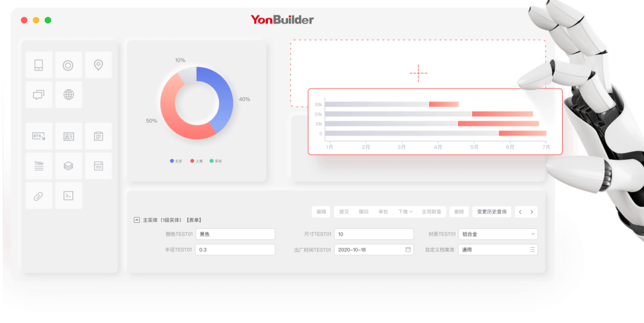Click the blue 北京 legend swatch
The width and height of the screenshot is (644, 323).
coord(172,161)
